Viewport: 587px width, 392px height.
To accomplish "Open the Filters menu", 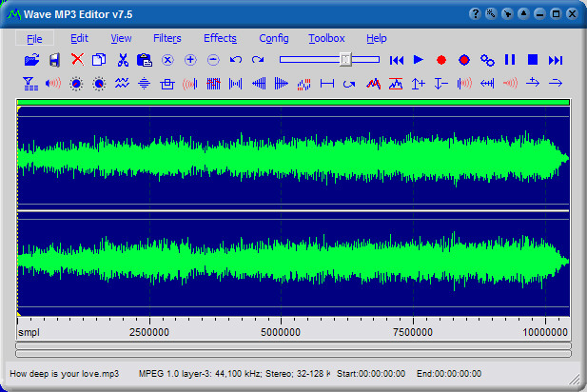I will tap(166, 38).
